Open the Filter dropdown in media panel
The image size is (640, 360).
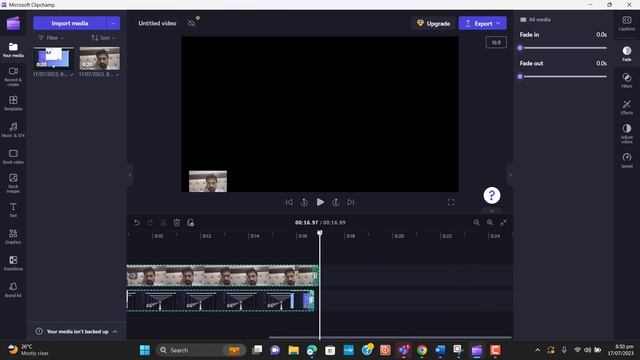(x=51, y=38)
